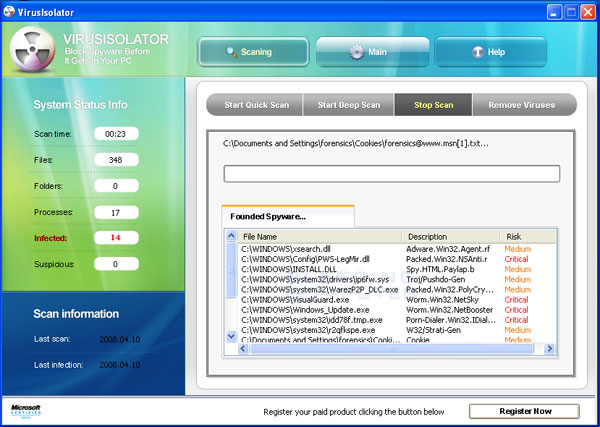This screenshot has height=427, width=600.
Task: Click the Remove Viruses button
Action: [x=525, y=105]
